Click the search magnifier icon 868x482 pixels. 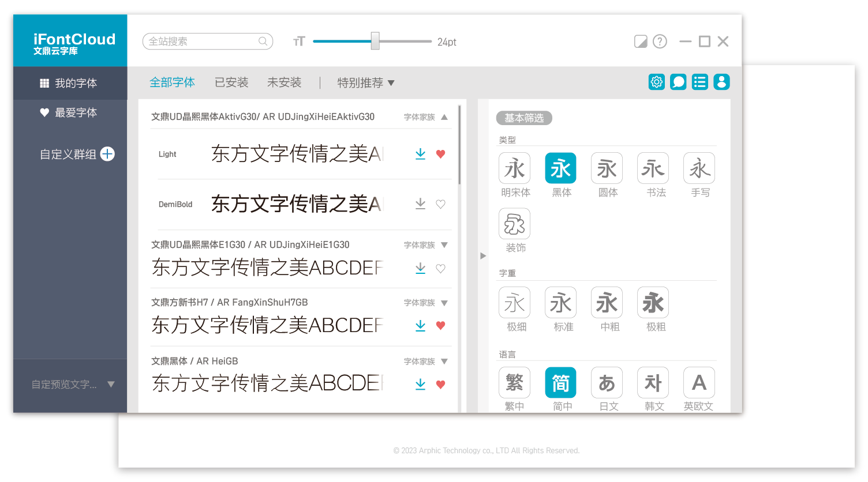[x=263, y=42]
